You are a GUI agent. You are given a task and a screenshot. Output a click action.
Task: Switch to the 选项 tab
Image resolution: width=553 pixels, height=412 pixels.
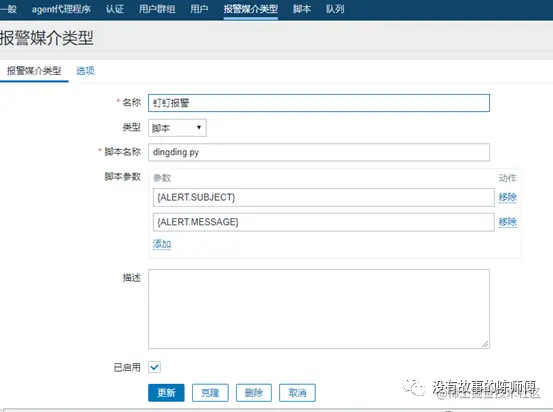pyautogui.click(x=85, y=71)
